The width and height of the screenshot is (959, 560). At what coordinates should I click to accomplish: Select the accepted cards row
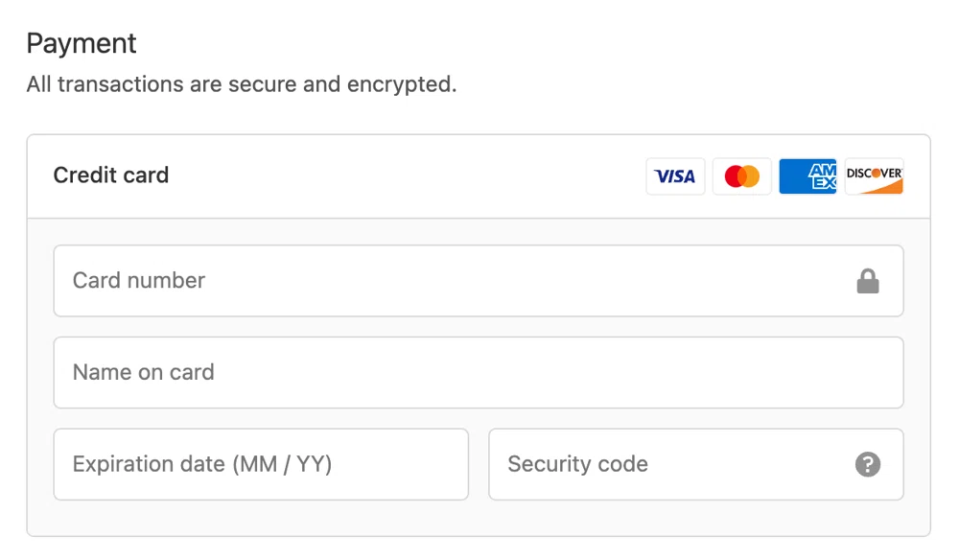(x=775, y=175)
